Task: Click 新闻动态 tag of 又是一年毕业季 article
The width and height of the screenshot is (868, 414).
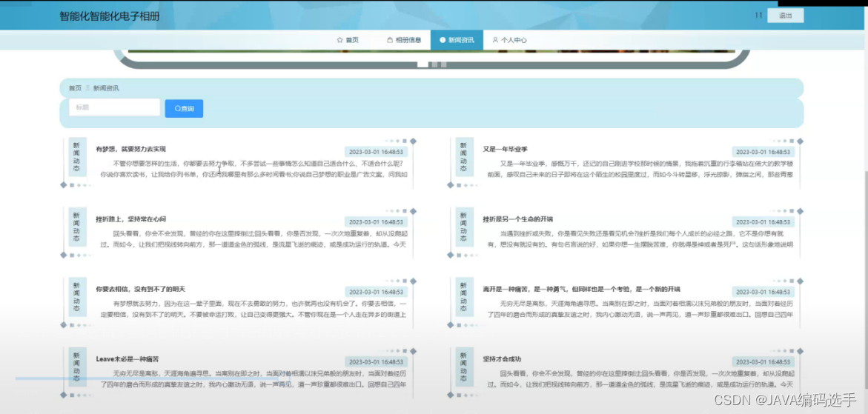Action: (x=464, y=156)
